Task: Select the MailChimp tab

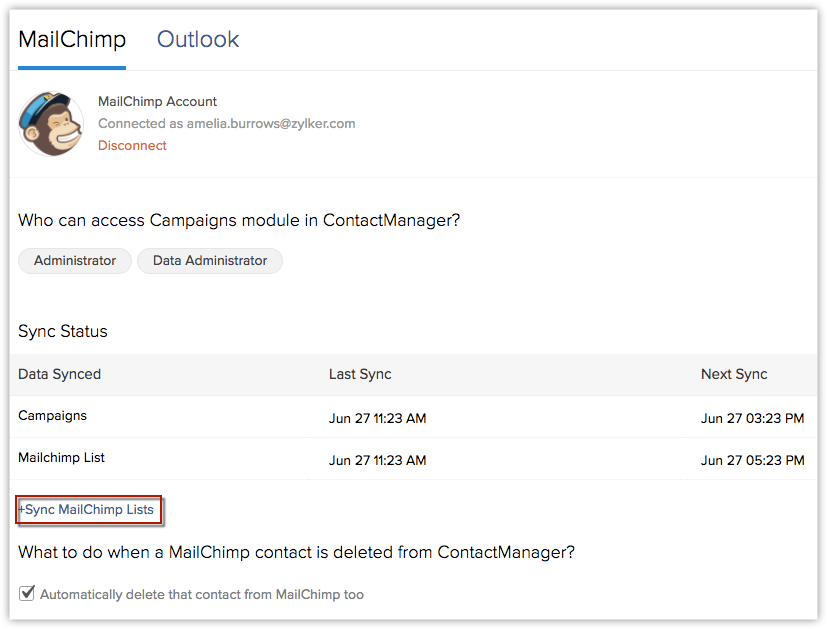Action: tap(72, 40)
